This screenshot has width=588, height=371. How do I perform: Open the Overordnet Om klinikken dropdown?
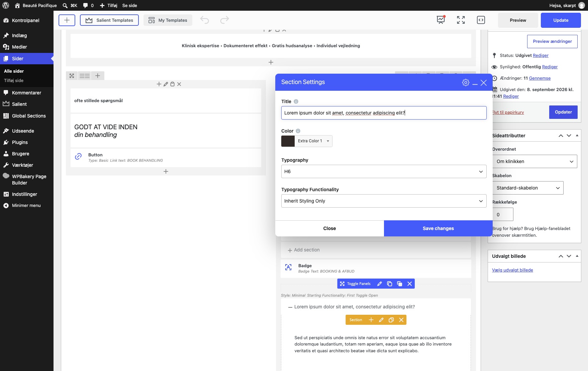coord(534,161)
